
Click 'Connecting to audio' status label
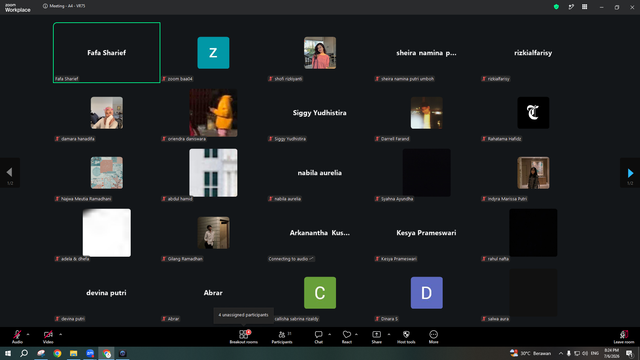click(291, 259)
